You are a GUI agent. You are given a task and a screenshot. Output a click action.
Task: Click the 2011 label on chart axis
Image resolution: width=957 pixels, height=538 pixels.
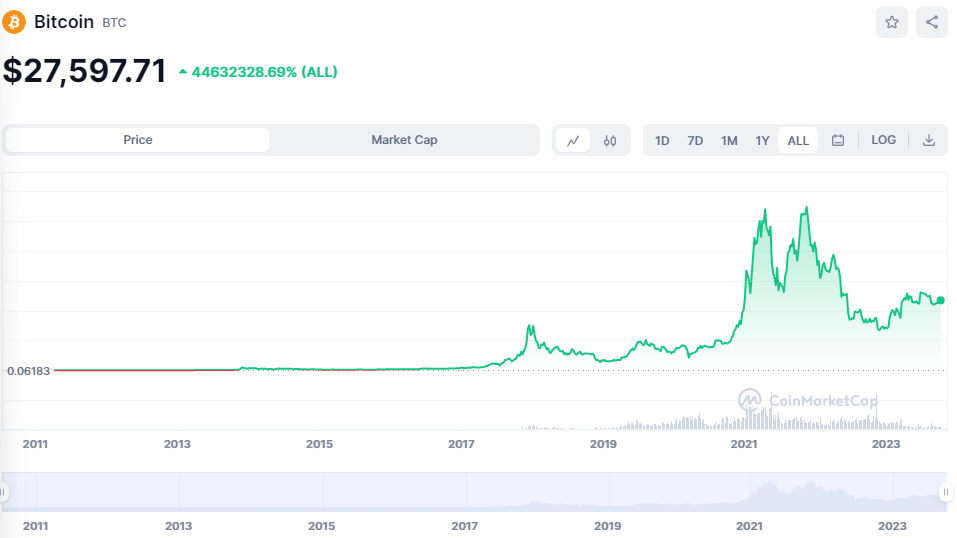(x=35, y=444)
